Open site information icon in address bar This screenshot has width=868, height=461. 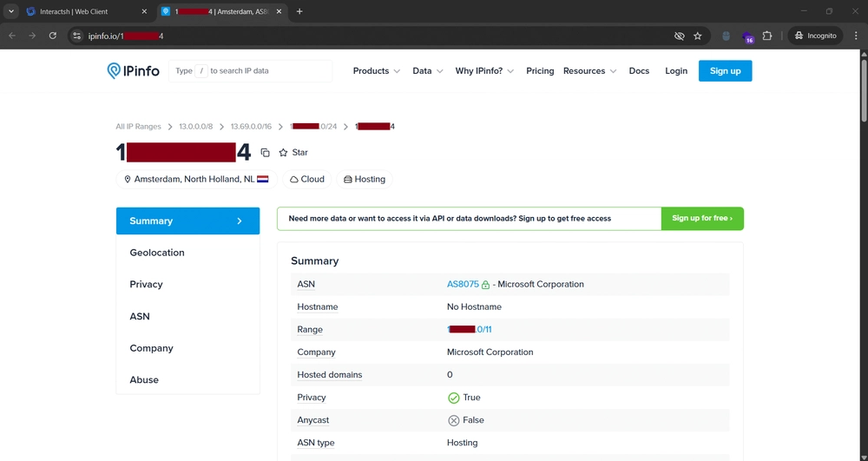click(77, 36)
